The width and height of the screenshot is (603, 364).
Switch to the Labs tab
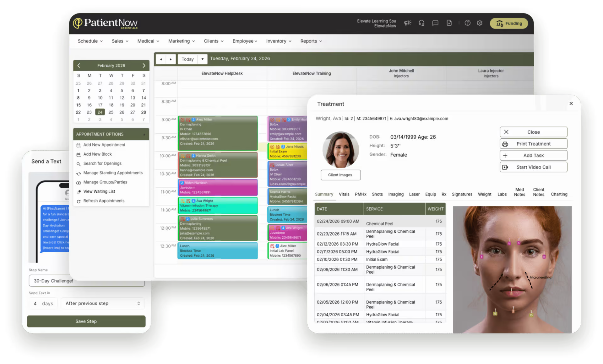pos(502,195)
